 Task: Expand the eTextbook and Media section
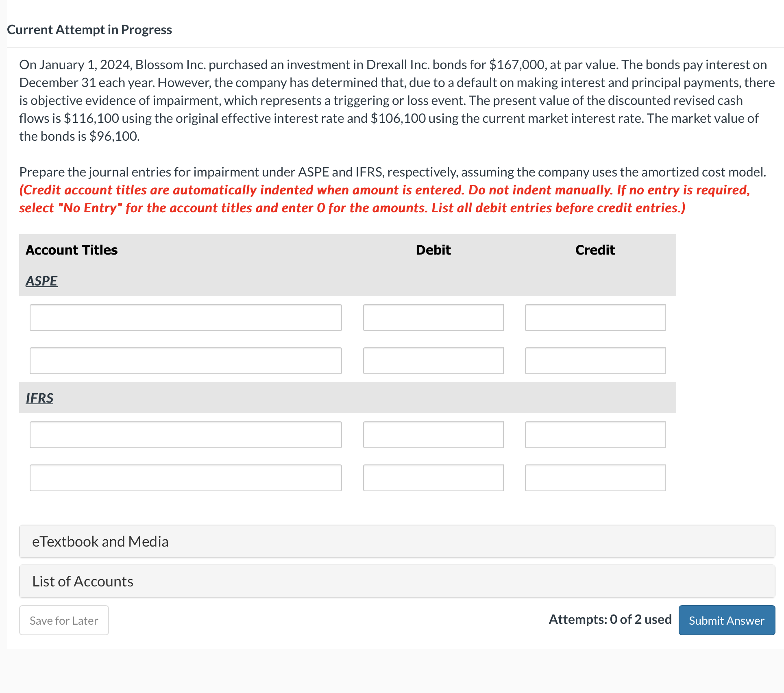point(100,541)
